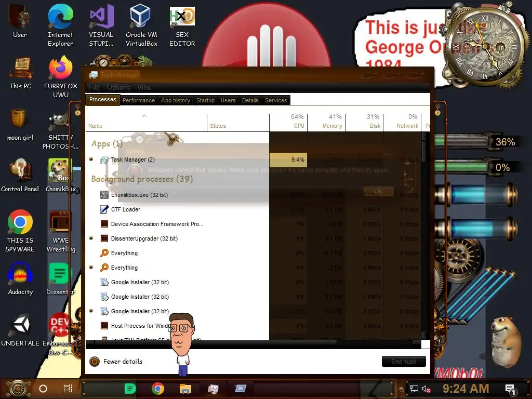Open THIS IS SPYWARE Chrome icon

(20, 231)
